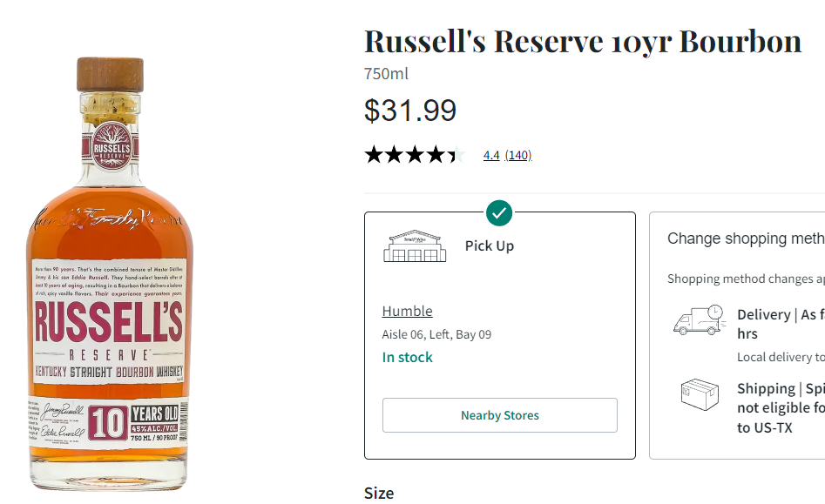Viewport: 825px width, 504px height.
Task: Click the Aisle 06, Left, Bay 09 location
Action: 436,334
